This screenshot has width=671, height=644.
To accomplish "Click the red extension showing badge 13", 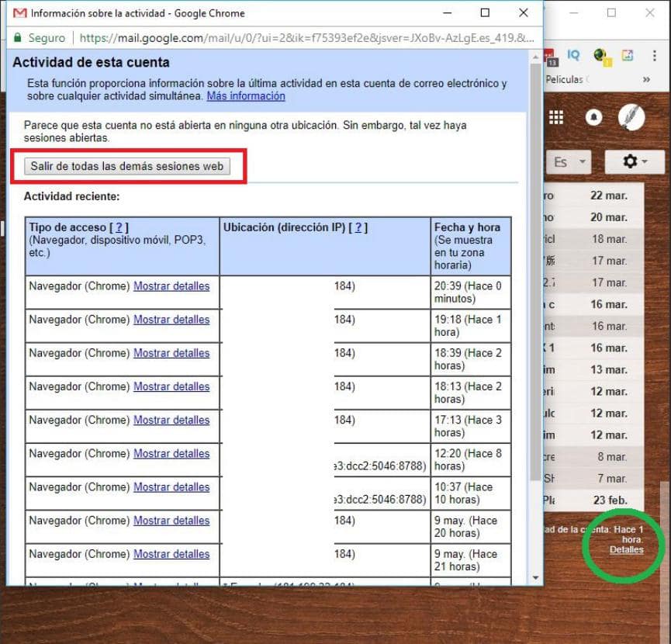I will point(551,55).
